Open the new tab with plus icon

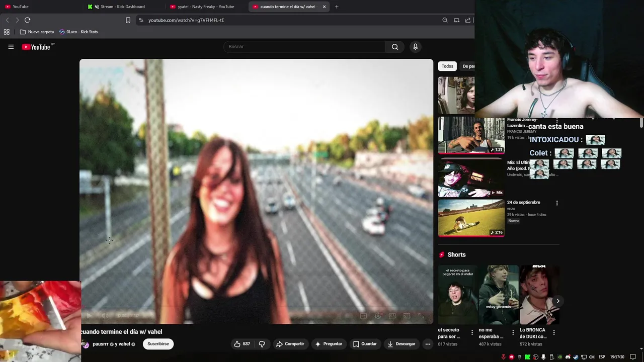click(x=337, y=7)
